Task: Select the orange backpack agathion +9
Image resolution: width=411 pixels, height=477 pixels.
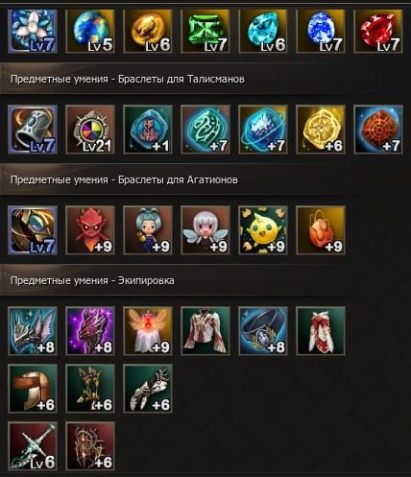Action: 321,230
